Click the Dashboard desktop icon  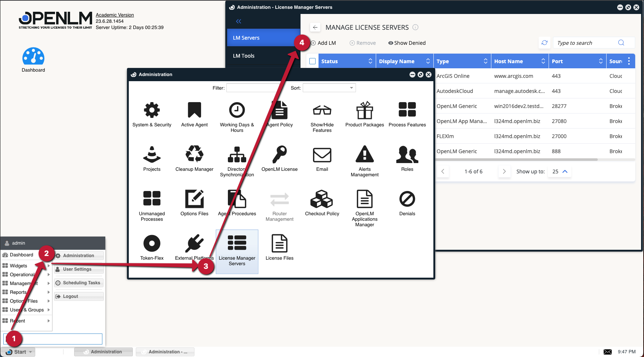pyautogui.click(x=33, y=57)
